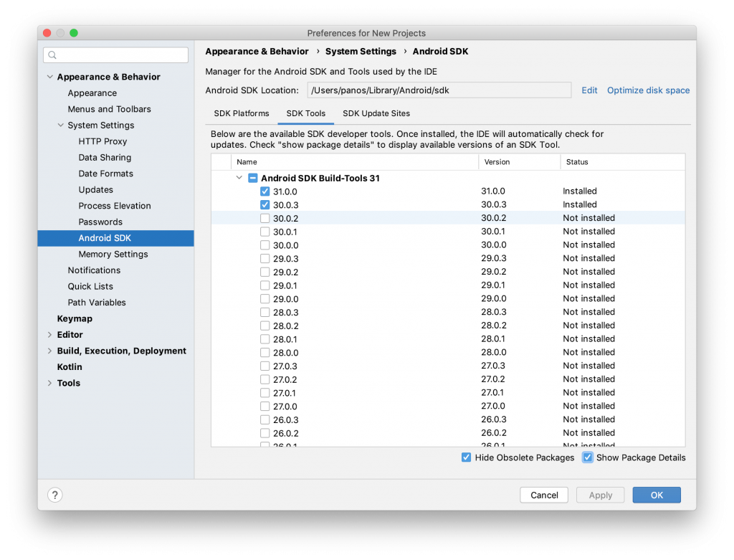This screenshot has width=734, height=560.
Task: Click the partial-selection box for Build-Tools 31
Action: click(x=252, y=178)
